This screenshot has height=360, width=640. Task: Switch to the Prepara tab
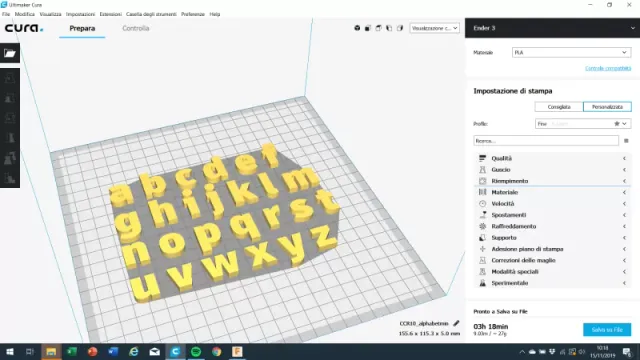pyautogui.click(x=82, y=29)
